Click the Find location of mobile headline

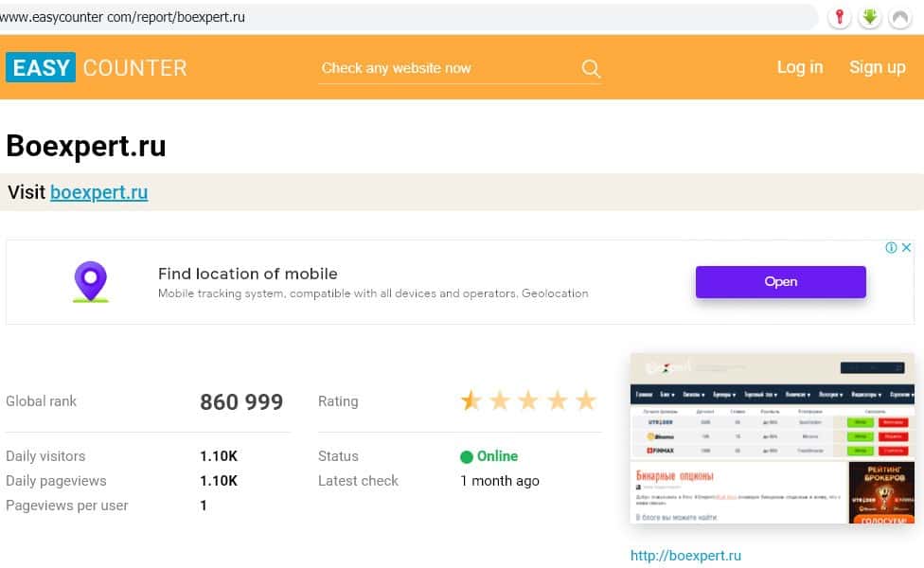coord(247,274)
